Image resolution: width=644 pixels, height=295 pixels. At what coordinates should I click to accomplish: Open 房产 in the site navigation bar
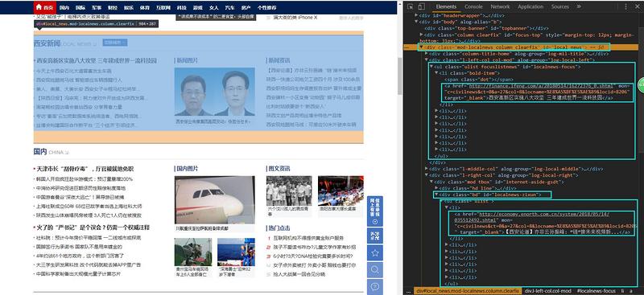tap(246, 8)
